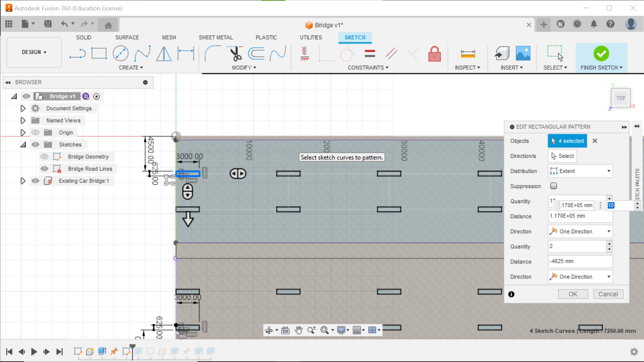This screenshot has height=362, width=644.
Task: Click OK in Edit Rectangular Pattern dialog
Action: point(573,294)
